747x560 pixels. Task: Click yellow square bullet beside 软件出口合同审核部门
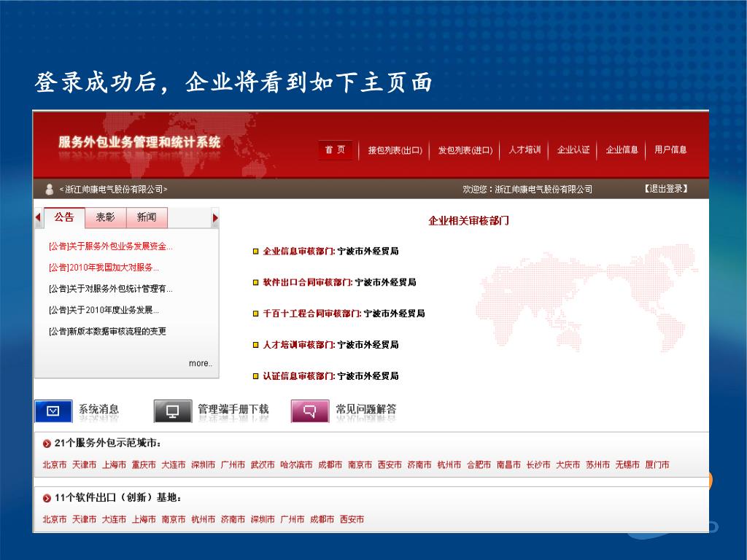pos(256,282)
